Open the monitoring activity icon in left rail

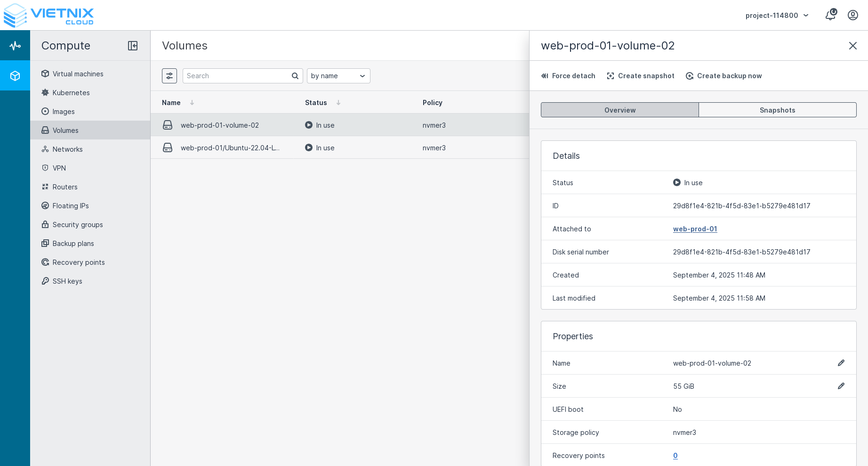click(x=15, y=46)
